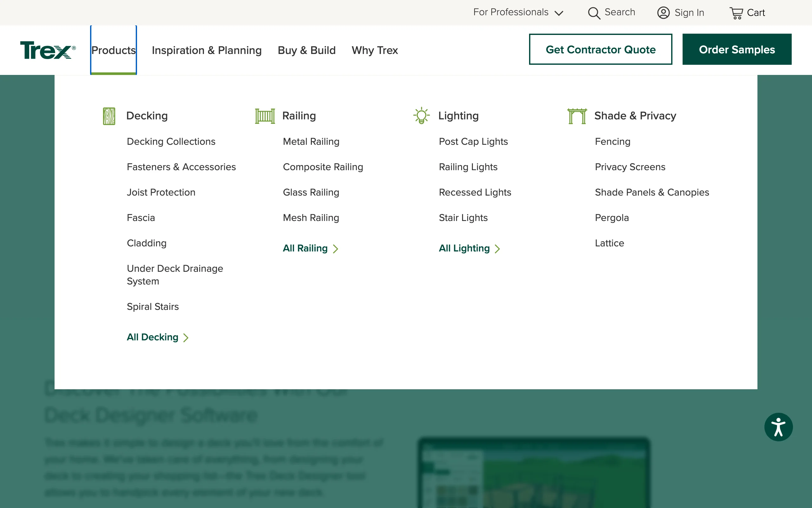
Task: Click the Cart text link
Action: pyautogui.click(x=756, y=13)
